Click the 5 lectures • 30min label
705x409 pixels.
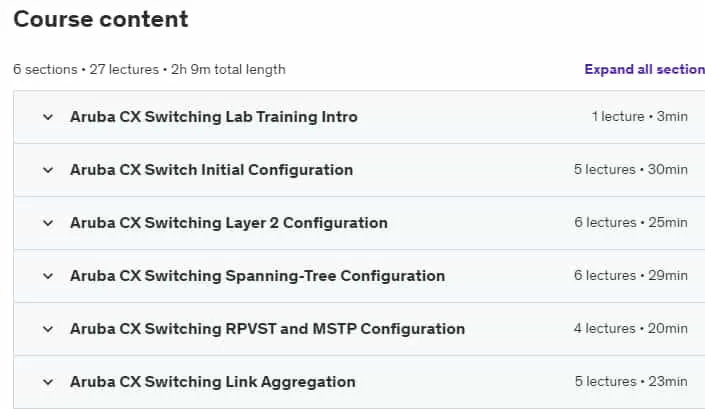click(630, 169)
